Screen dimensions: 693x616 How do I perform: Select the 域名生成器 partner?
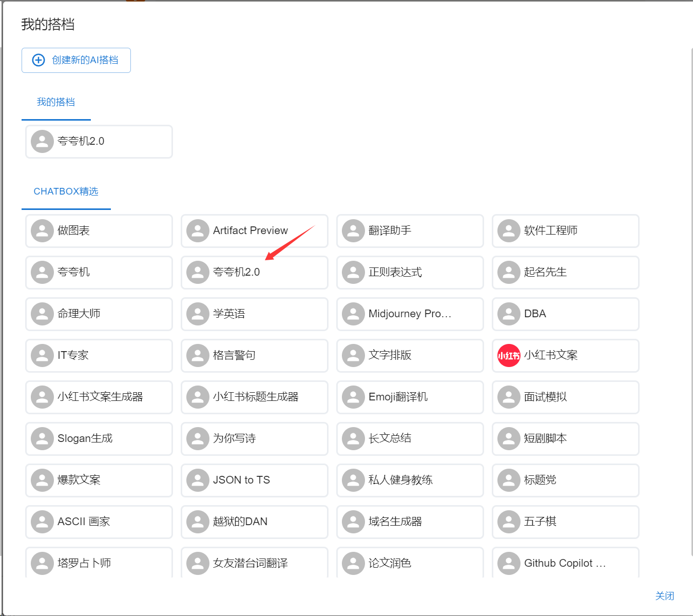tap(410, 522)
